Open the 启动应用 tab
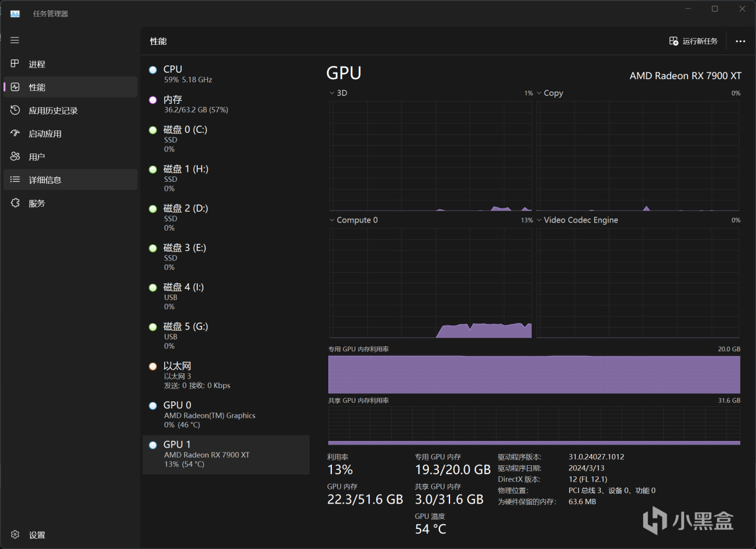 pos(70,133)
